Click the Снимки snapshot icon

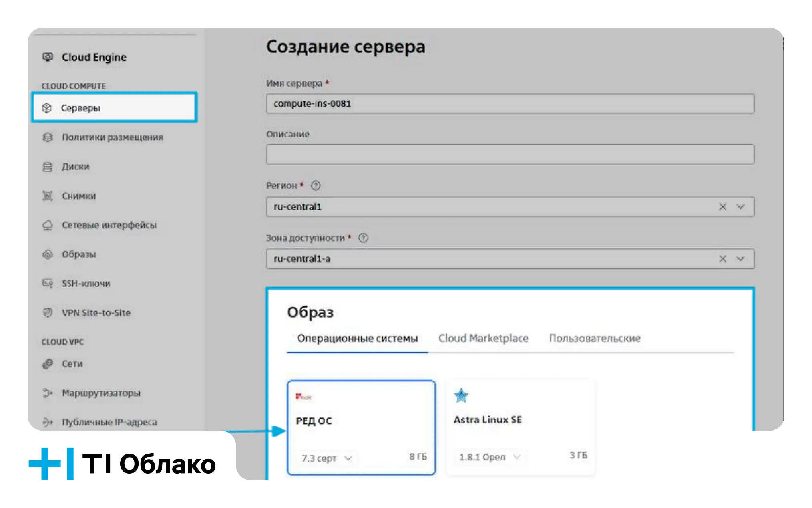pyautogui.click(x=48, y=196)
